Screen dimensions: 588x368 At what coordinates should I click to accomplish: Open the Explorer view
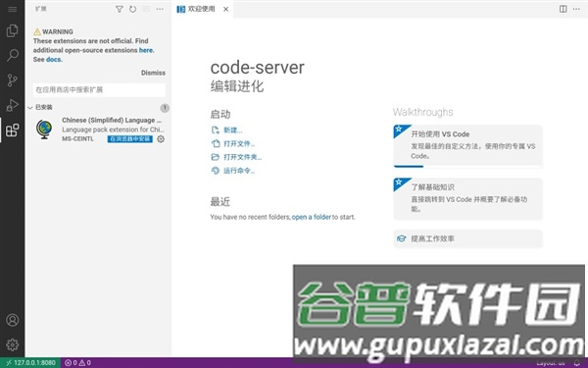[x=13, y=30]
